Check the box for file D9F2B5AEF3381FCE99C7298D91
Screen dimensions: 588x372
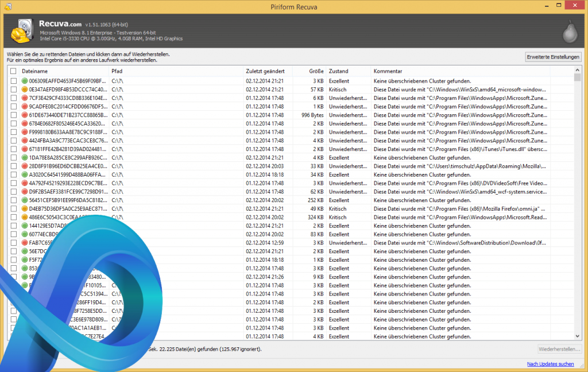14,192
